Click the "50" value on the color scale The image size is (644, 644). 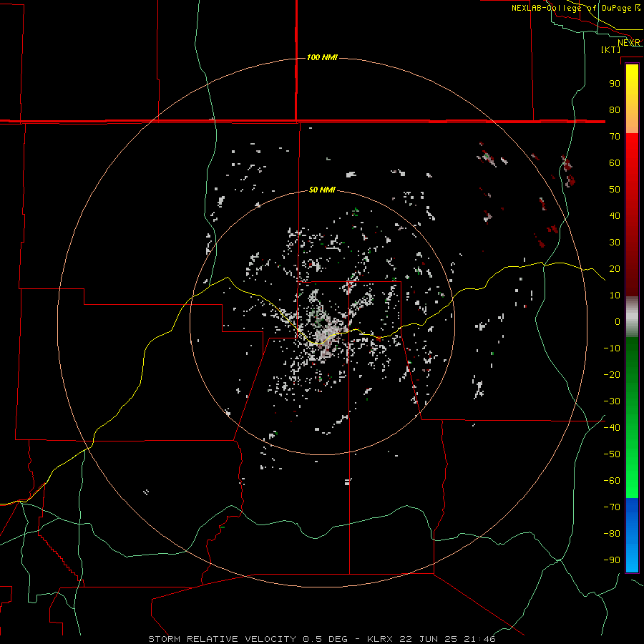coord(615,190)
